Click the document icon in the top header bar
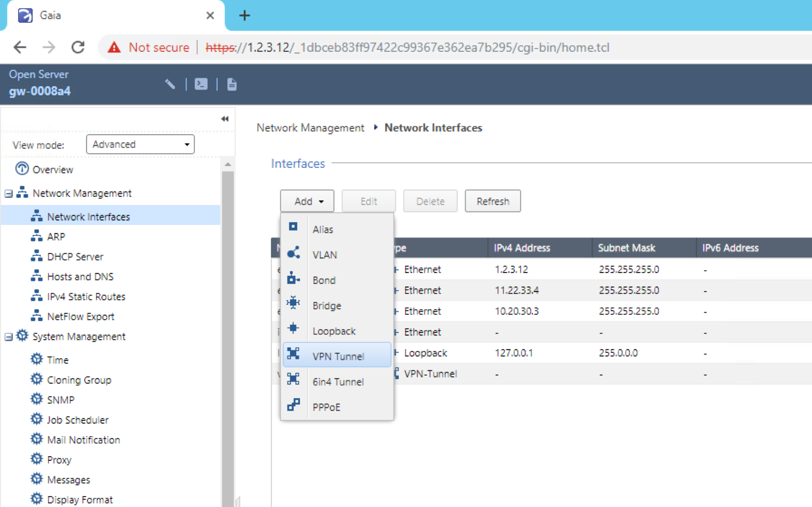The height and width of the screenshot is (507, 812). pyautogui.click(x=231, y=84)
